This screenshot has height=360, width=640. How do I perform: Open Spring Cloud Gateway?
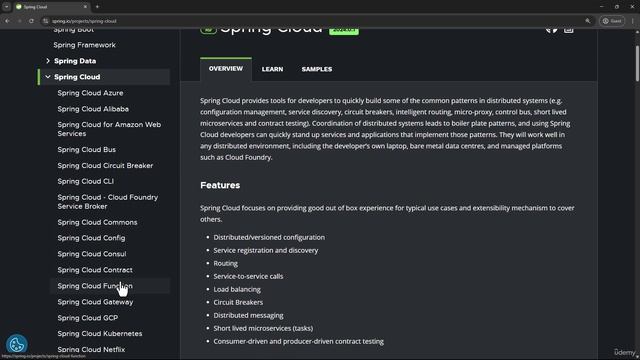[x=96, y=302]
